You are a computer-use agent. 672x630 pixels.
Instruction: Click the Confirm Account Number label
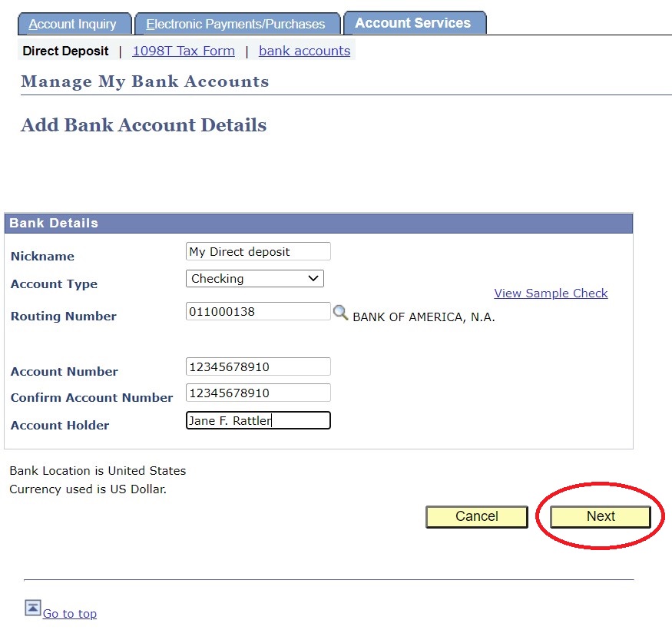coord(91,397)
